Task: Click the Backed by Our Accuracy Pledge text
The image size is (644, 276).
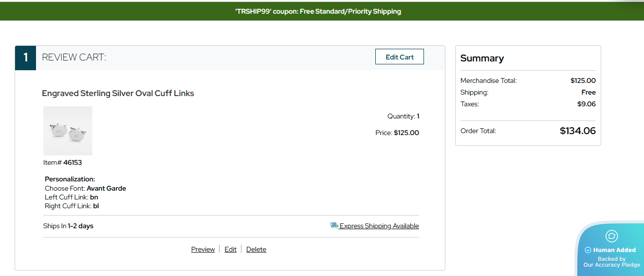Action: tap(611, 262)
